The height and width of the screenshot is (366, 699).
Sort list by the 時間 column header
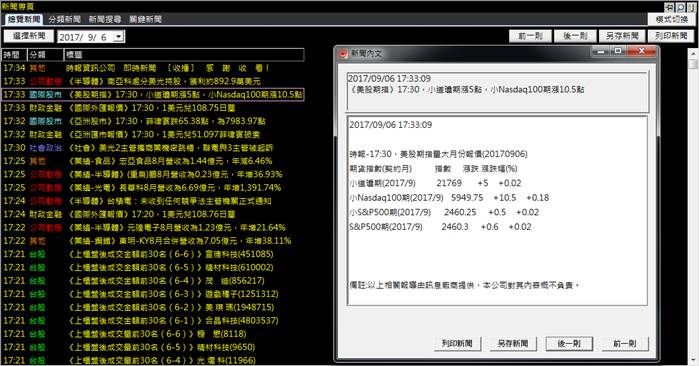13,55
